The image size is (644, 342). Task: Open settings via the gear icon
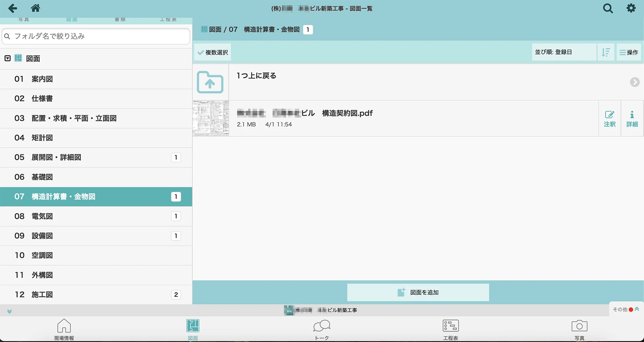tap(631, 8)
